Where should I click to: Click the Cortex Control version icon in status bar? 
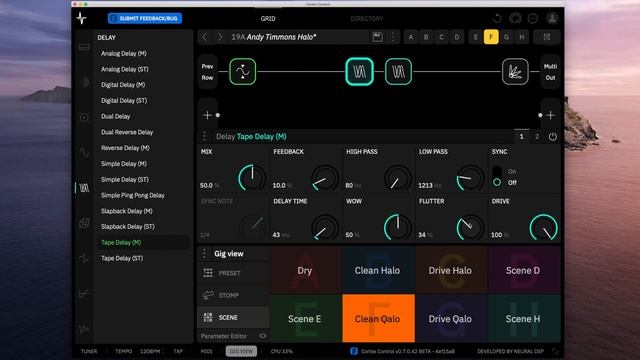click(x=353, y=351)
